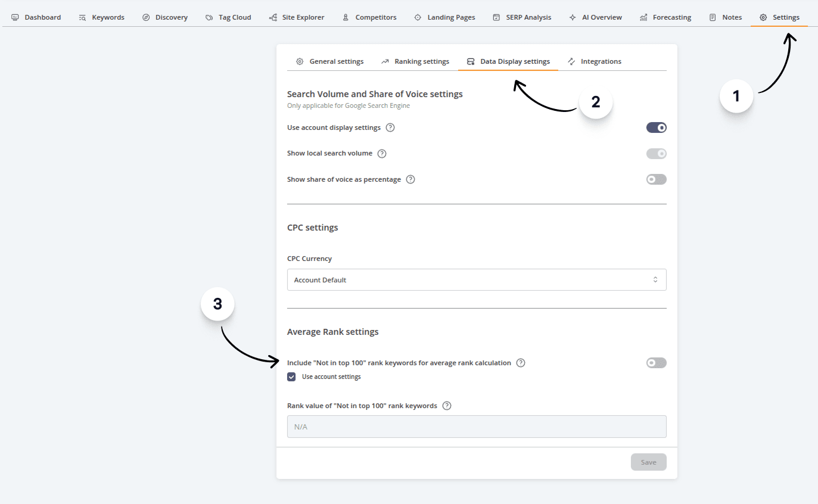Click help icon beside Rank value label
The image size is (818, 504).
[x=447, y=406]
